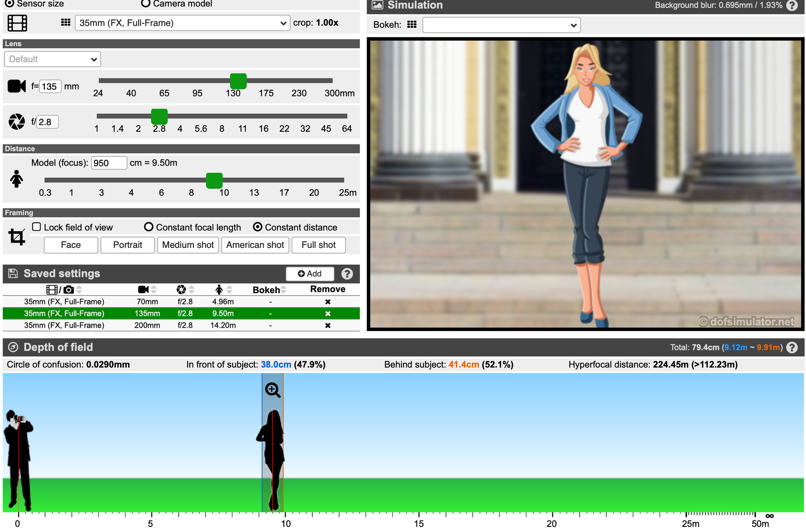
Task: Click the sensor grid icon beside sensor dropdown
Action: [65, 23]
